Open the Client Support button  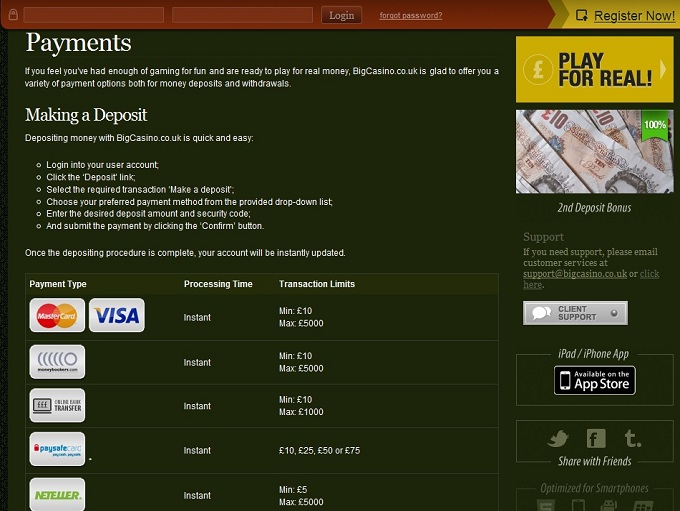[575, 313]
